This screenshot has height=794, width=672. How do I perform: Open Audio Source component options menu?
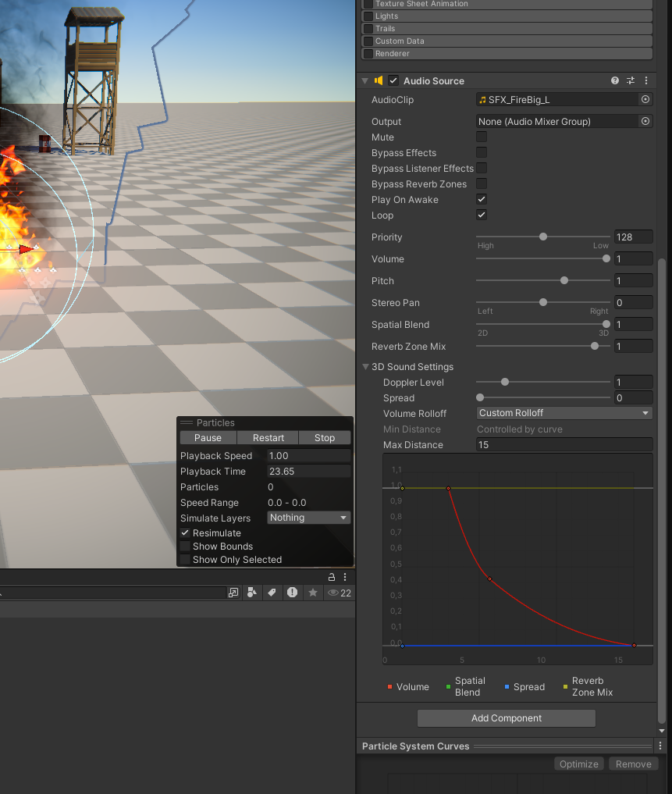[x=646, y=80]
